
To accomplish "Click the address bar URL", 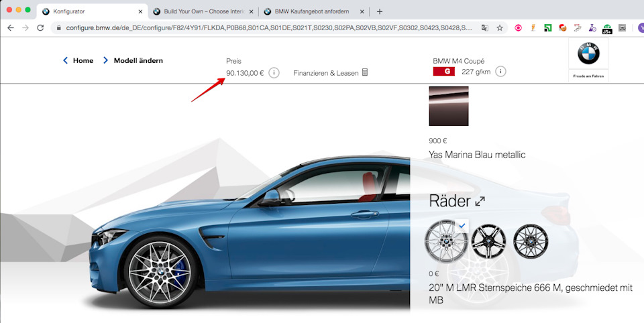I will click(269, 28).
